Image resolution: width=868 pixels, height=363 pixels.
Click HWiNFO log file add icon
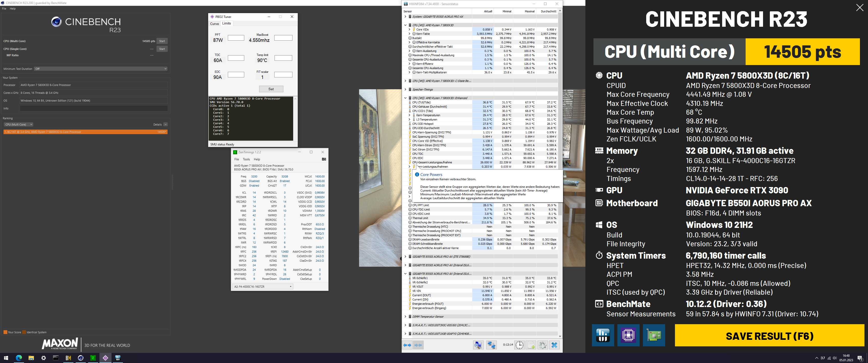tap(531, 345)
